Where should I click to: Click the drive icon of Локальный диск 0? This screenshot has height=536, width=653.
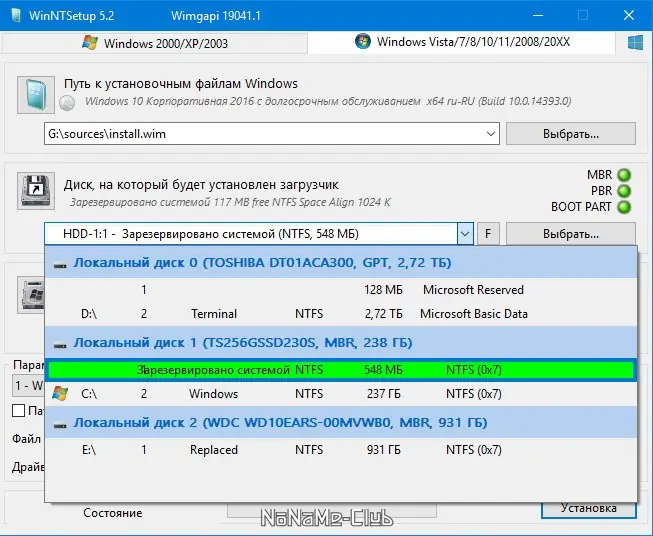point(60,264)
